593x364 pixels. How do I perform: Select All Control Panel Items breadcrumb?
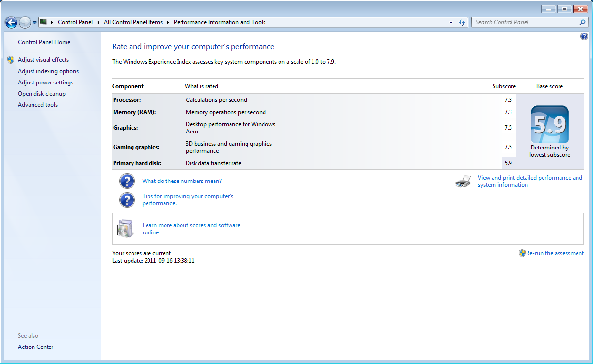pyautogui.click(x=133, y=22)
